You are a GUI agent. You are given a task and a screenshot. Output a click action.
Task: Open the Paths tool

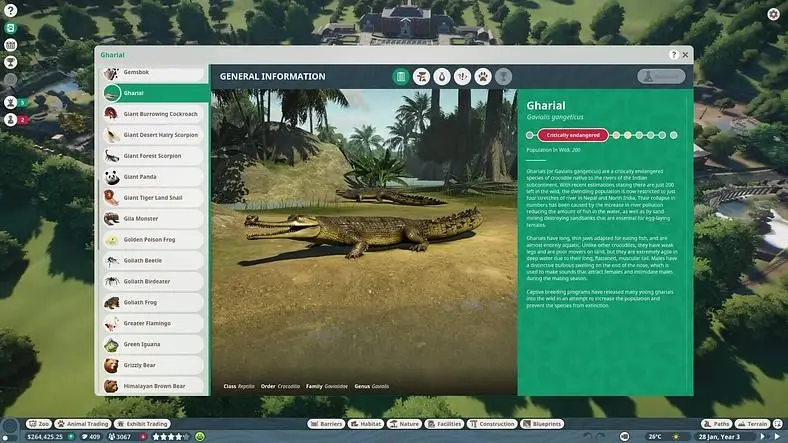pos(717,424)
